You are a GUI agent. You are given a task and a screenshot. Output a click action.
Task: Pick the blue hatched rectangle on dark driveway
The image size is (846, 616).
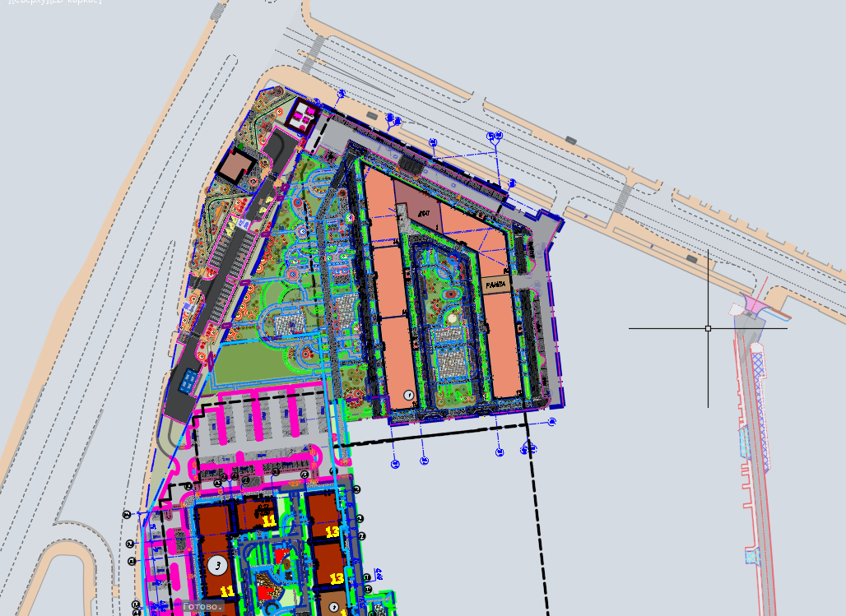coord(188,380)
